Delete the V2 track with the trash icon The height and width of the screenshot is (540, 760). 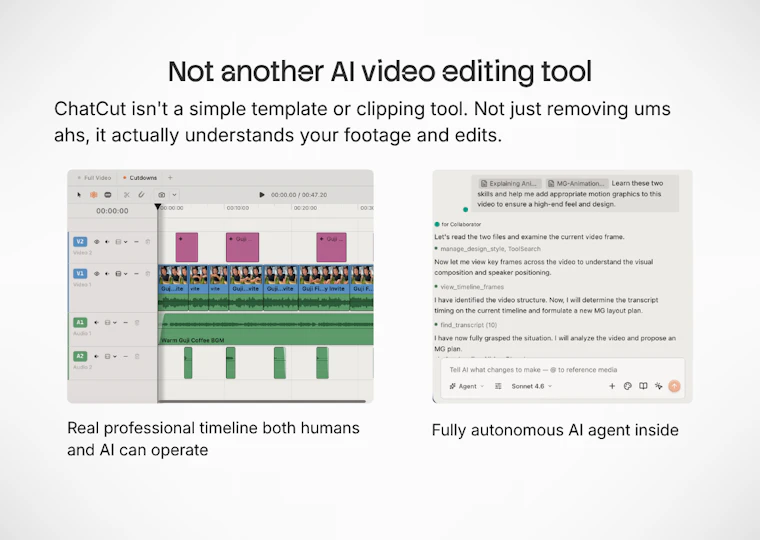pyautogui.click(x=148, y=241)
